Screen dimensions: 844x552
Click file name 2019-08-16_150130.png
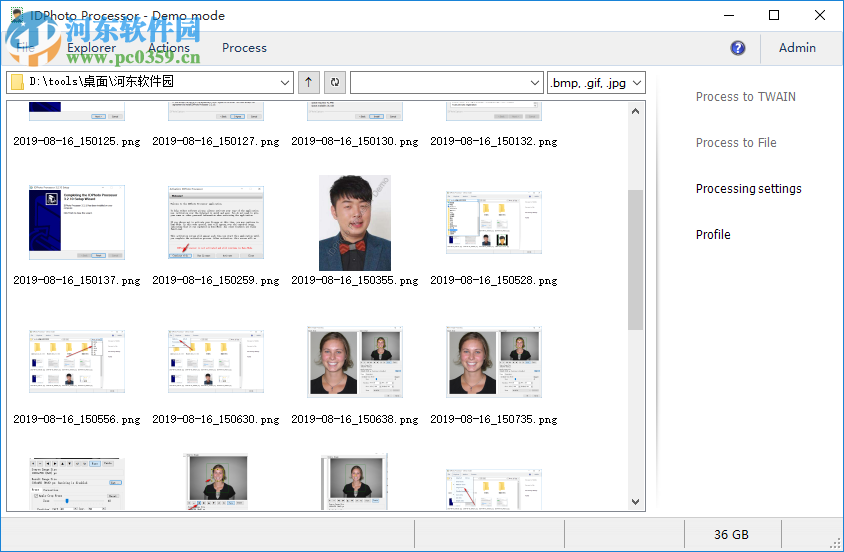click(x=354, y=141)
